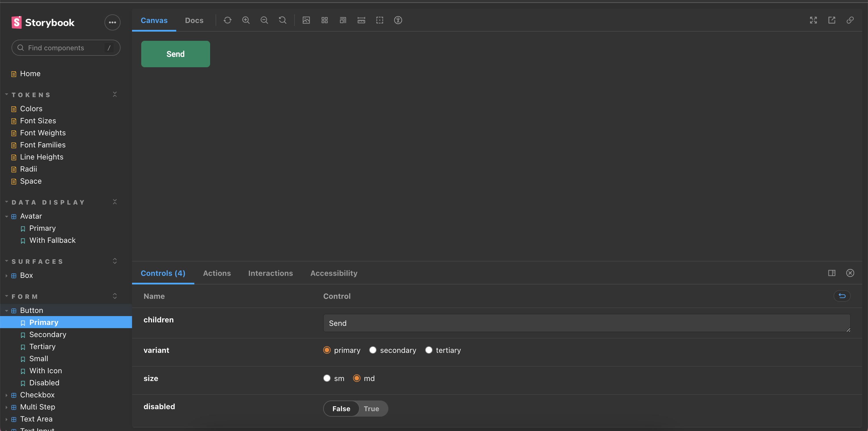Toggle the outlines dashed-square icon
The image size is (868, 431).
point(380,20)
